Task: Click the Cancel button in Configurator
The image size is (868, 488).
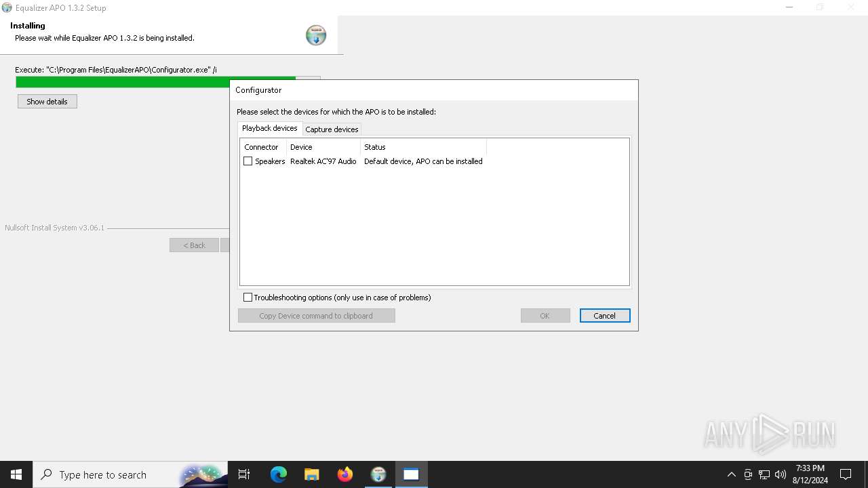Action: [x=605, y=316]
